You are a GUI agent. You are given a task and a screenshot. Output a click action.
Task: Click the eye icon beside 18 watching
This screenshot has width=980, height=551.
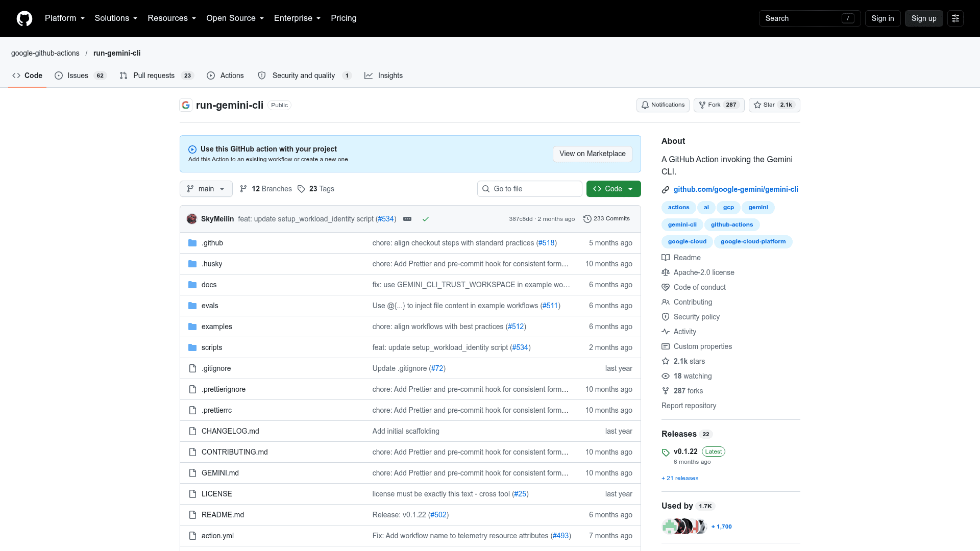pyautogui.click(x=666, y=376)
